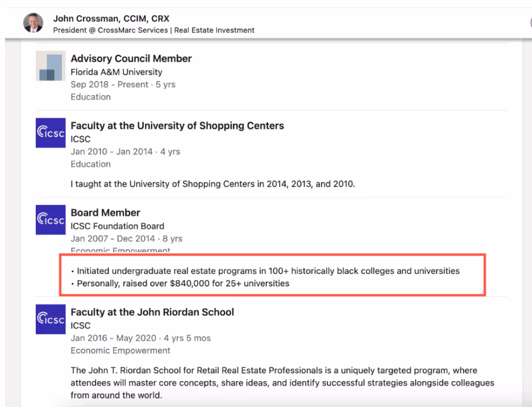Open Faculty at the University of Shopping Centers
Image resolution: width=532 pixels, height=407 pixels.
(x=177, y=126)
